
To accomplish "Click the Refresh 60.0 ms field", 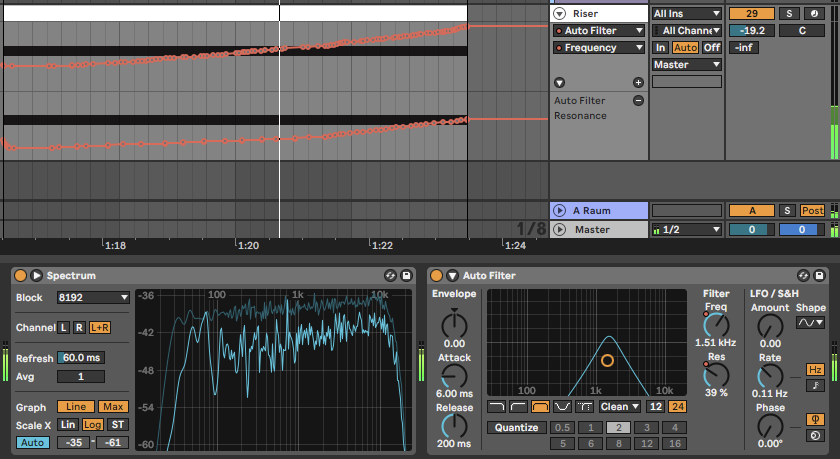I will [81, 358].
